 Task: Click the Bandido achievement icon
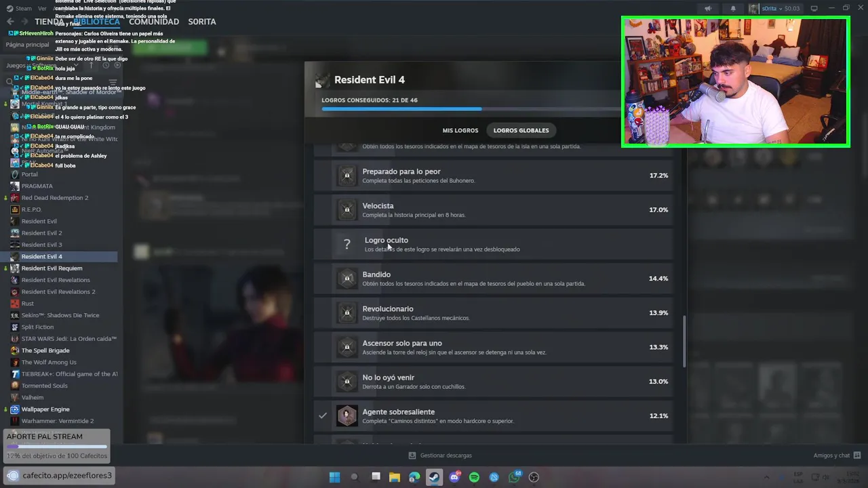pos(347,279)
